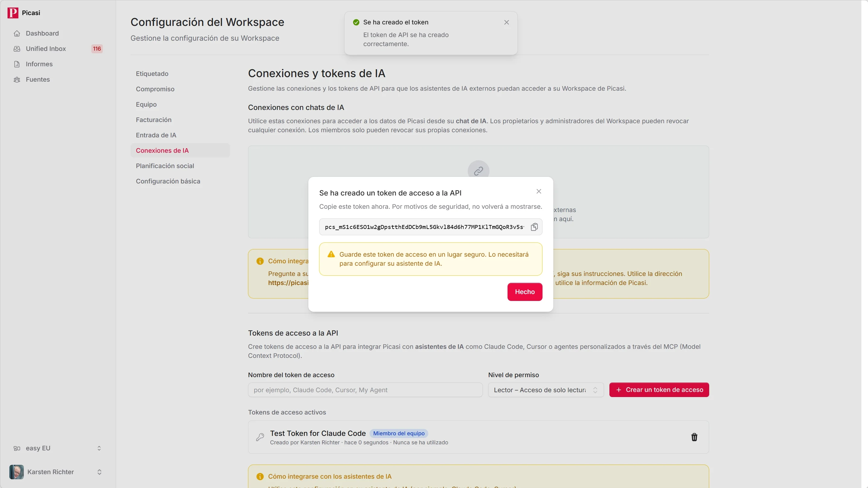Expand the easy EU workspace switcher
The image size is (868, 488).
pos(58,448)
